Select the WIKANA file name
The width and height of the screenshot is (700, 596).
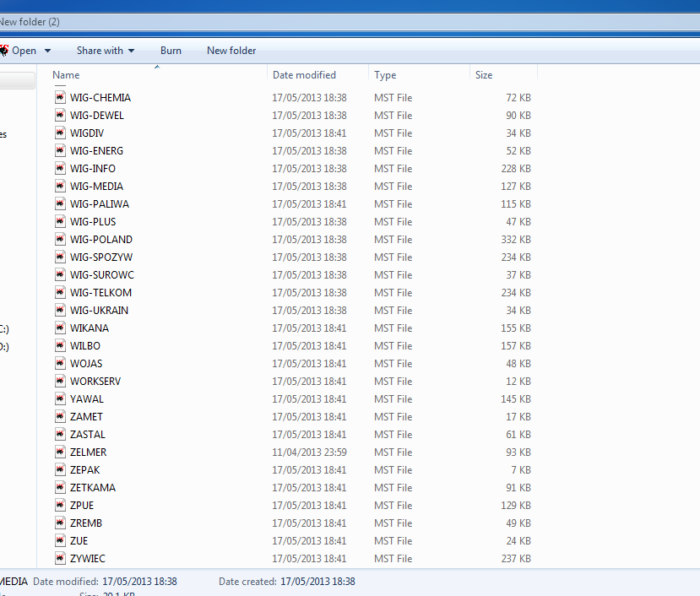tap(90, 328)
